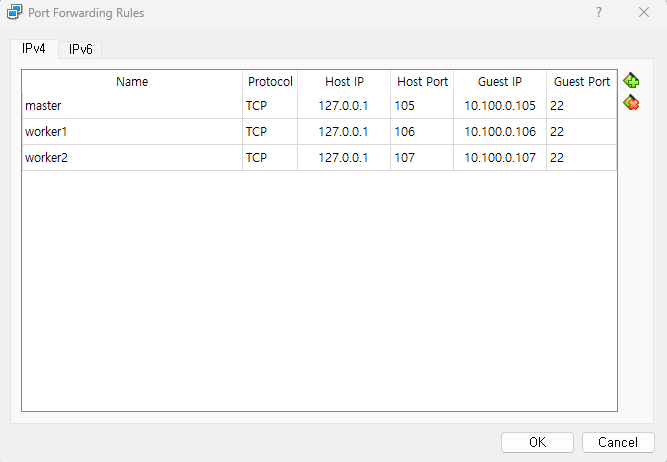
Task: Switch to the IPv4 tab
Action: click(34, 48)
